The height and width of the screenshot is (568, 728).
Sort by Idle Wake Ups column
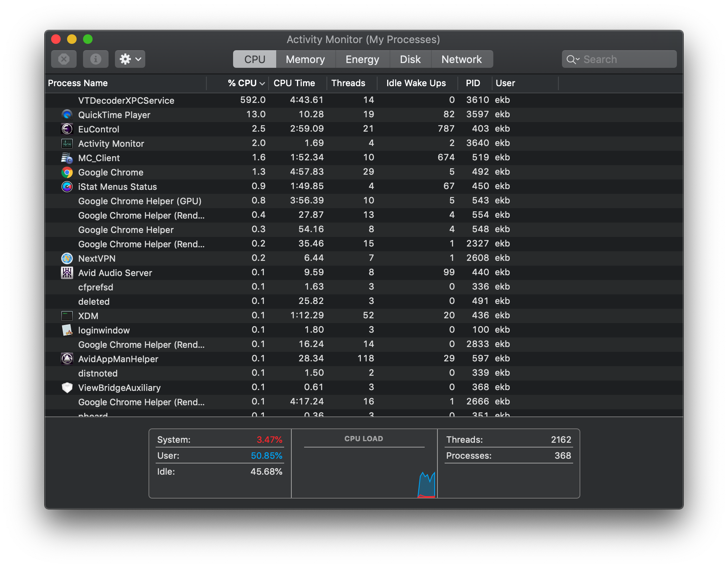[417, 83]
